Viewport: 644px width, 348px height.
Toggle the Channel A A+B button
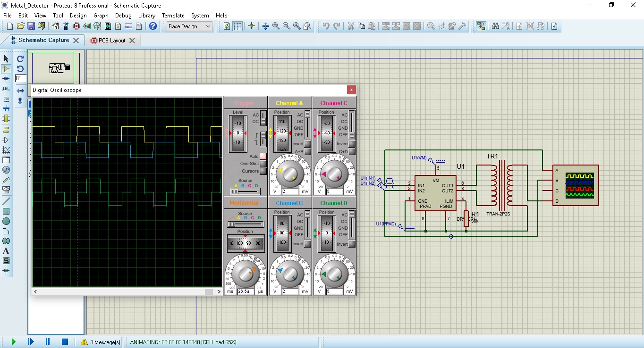307,151
